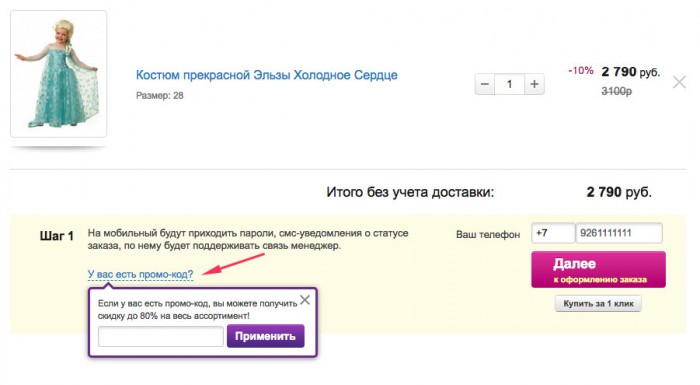
Task: Click the +7 country code field
Action: pyautogui.click(x=553, y=233)
